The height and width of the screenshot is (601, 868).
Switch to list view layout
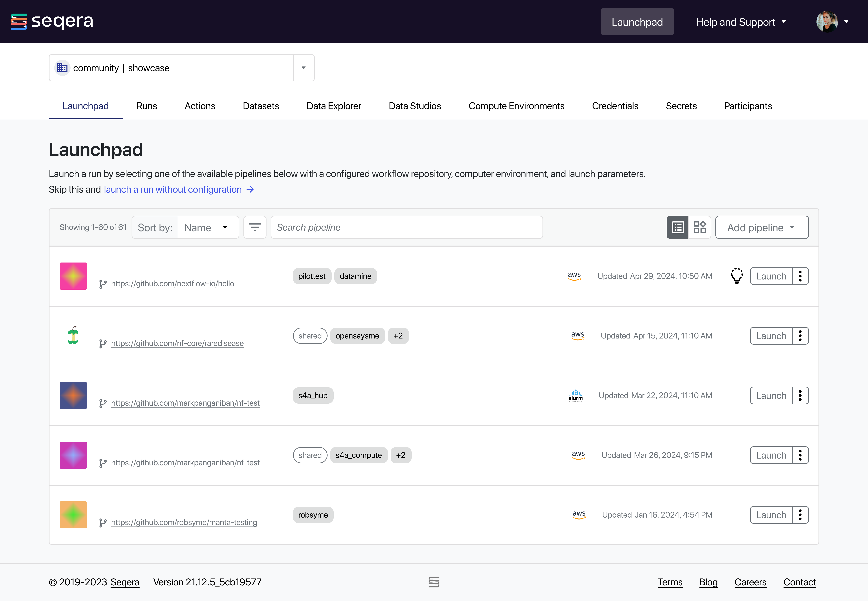pos(678,227)
